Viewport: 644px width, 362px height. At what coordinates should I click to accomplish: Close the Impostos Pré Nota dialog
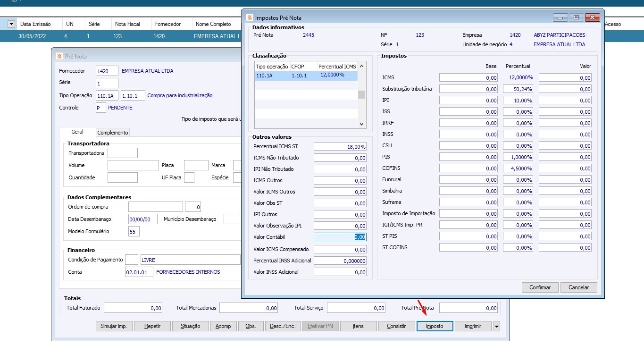[592, 17]
